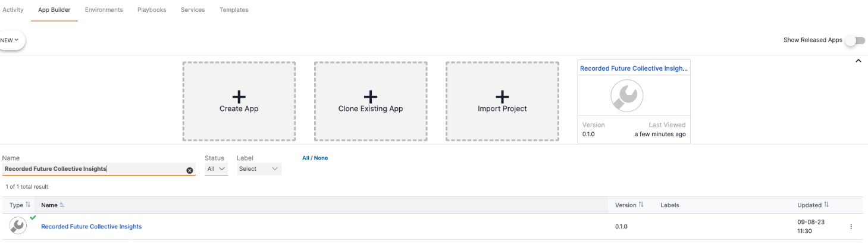Collapse the quick-start cards panel
868x244 pixels.
tap(858, 61)
